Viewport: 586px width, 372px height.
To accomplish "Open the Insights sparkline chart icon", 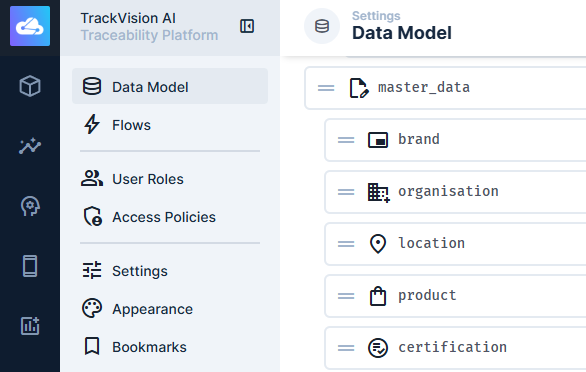I will click(30, 146).
